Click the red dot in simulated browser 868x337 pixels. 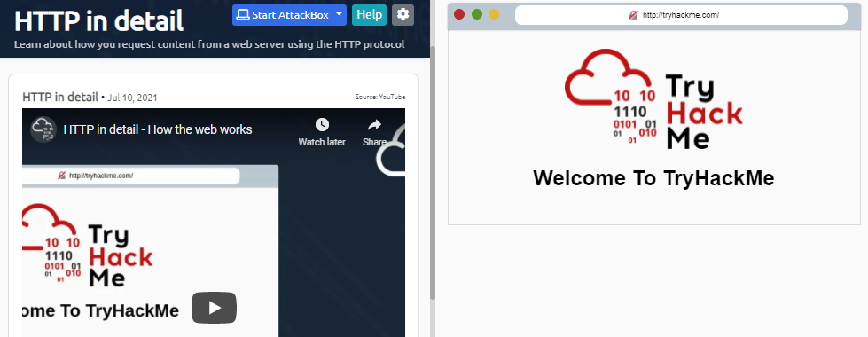point(459,14)
